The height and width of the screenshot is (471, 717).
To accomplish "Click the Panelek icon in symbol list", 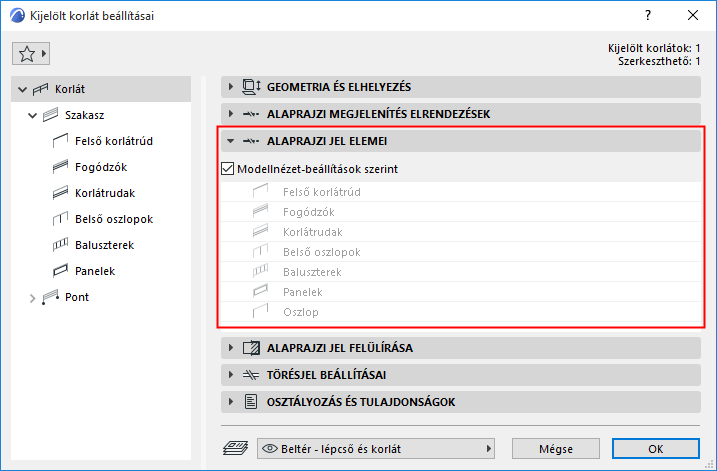I will pos(260,291).
